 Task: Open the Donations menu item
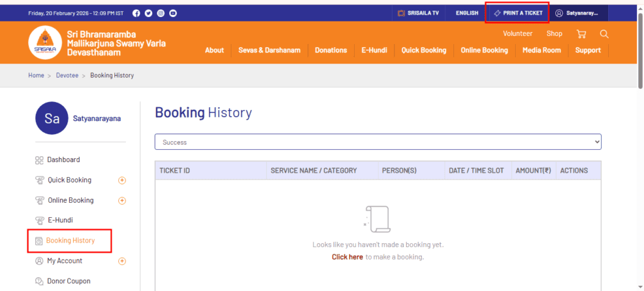click(x=331, y=50)
